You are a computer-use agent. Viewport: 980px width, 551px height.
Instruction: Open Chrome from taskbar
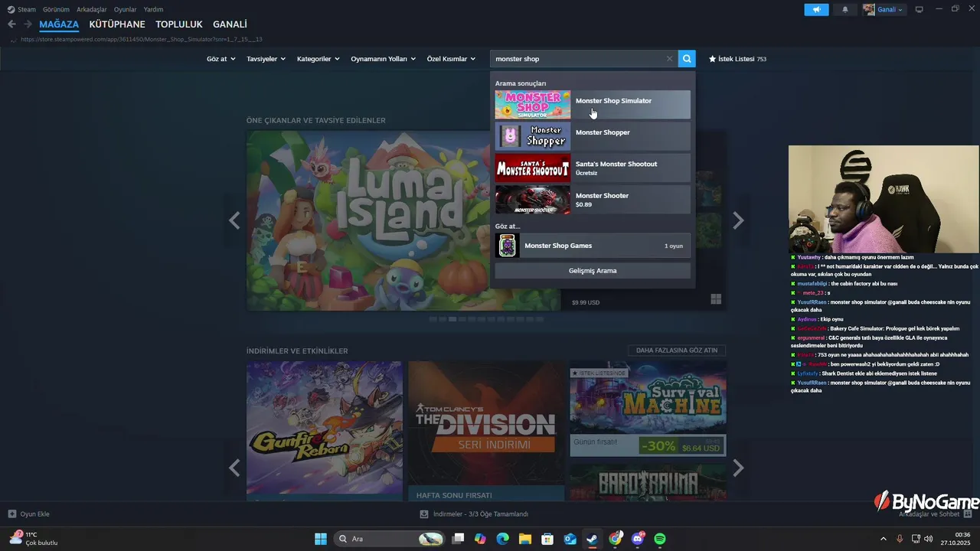click(615, 539)
